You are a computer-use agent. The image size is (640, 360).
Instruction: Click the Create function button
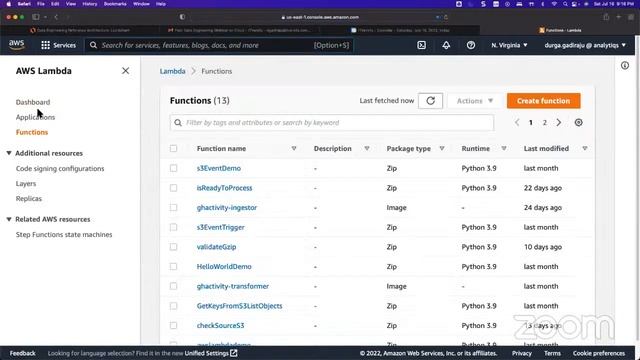coord(543,101)
